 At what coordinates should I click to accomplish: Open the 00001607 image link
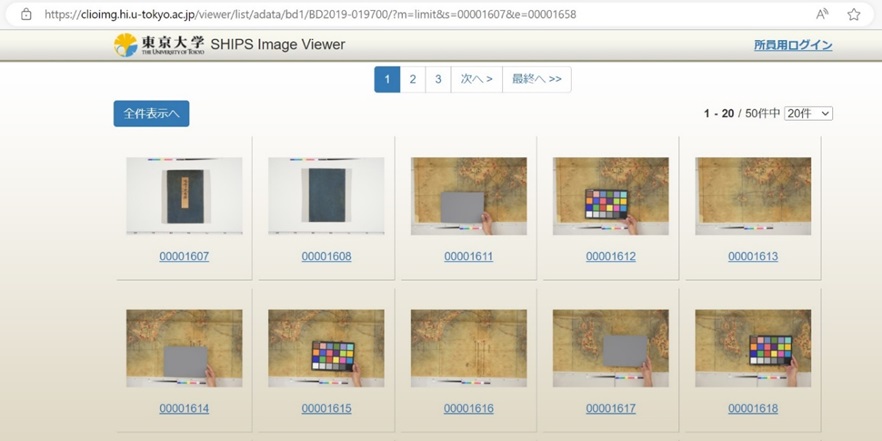[x=184, y=257]
